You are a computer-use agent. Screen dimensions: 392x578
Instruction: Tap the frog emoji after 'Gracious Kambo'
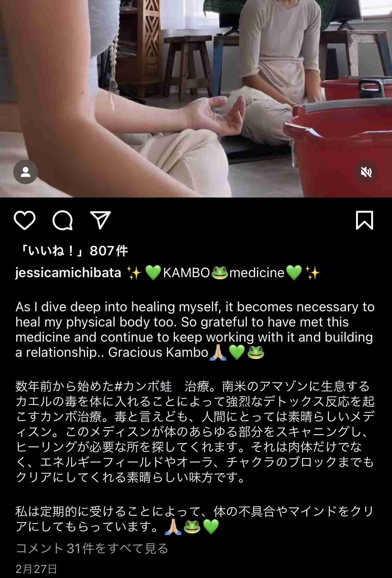pyautogui.click(x=256, y=353)
